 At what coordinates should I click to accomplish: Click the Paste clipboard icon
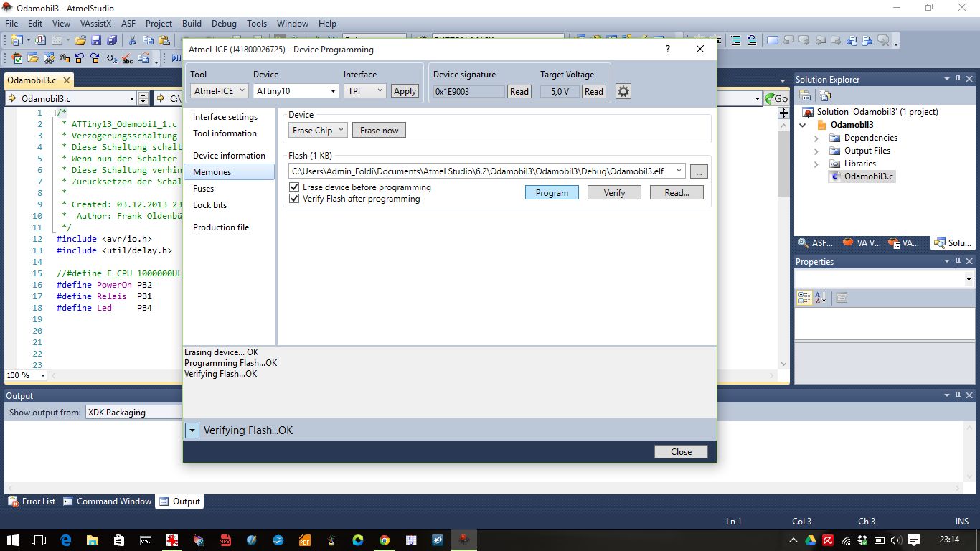click(x=164, y=40)
